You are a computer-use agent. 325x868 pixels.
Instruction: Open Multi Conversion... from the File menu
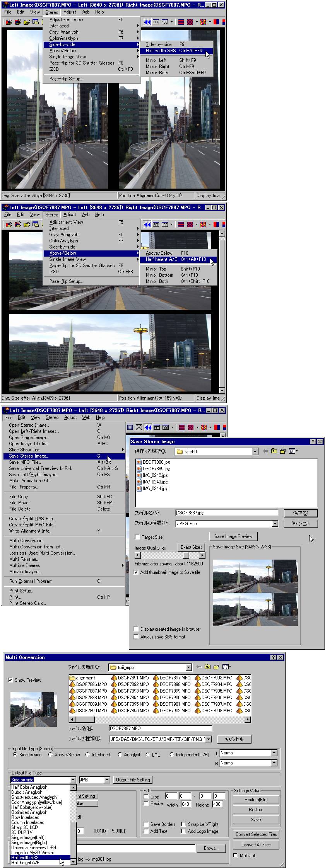click(x=64, y=541)
